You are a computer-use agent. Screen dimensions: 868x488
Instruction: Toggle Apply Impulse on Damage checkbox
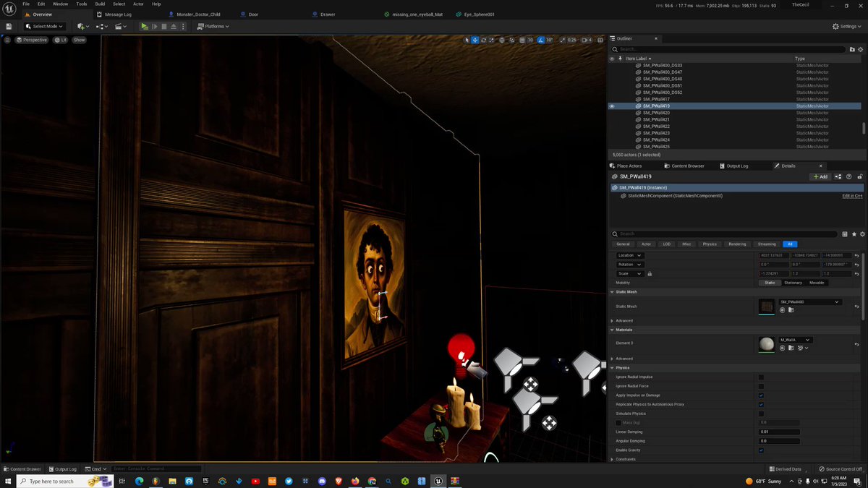(761, 395)
